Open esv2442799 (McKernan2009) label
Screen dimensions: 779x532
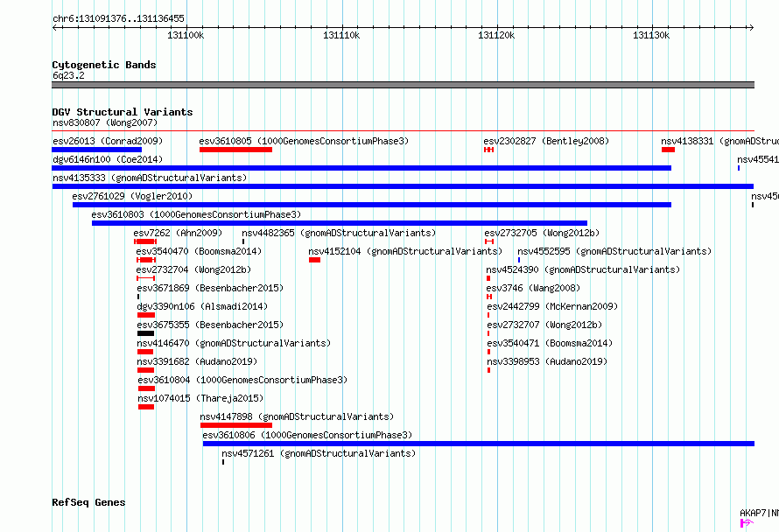click(x=552, y=306)
